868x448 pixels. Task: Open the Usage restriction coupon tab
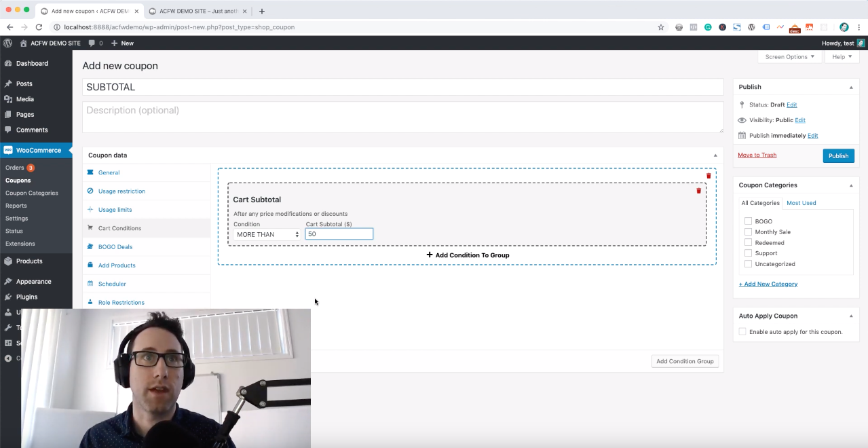(x=121, y=191)
